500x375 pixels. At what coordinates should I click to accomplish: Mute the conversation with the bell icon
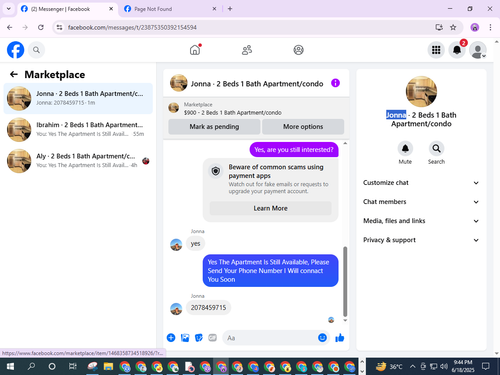point(405,149)
